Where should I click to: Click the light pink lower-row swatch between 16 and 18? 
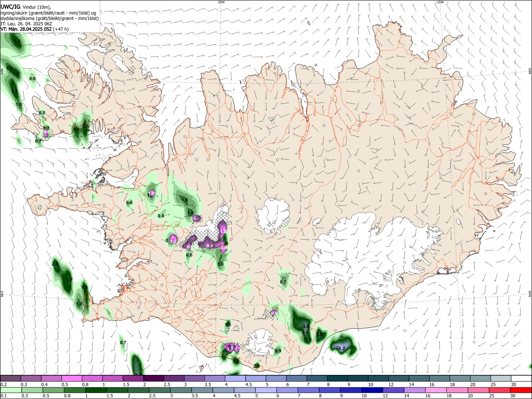click(436, 390)
